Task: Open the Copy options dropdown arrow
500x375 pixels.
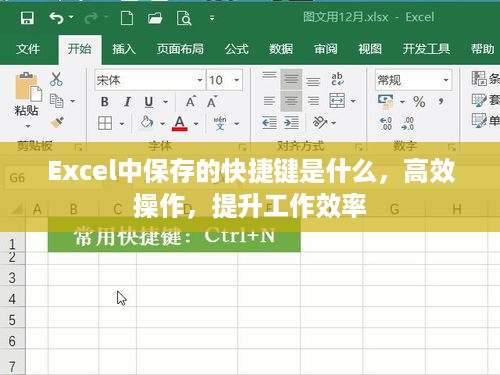Action: point(73,101)
